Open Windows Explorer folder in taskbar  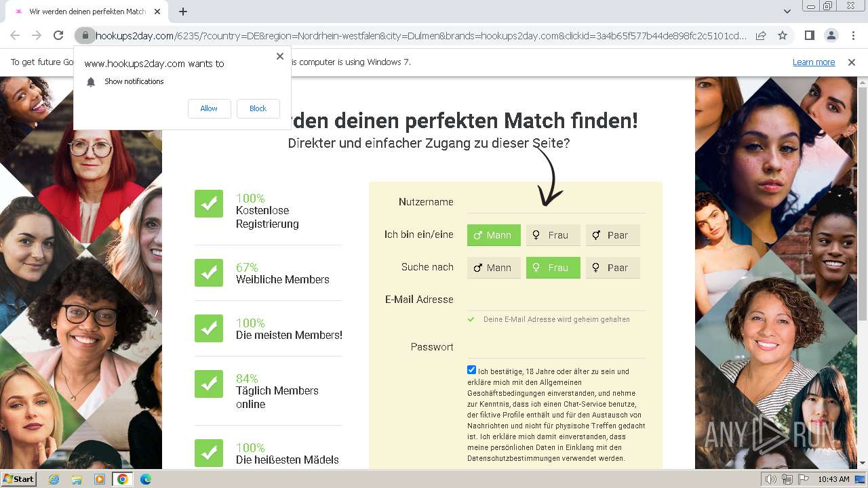[77, 479]
